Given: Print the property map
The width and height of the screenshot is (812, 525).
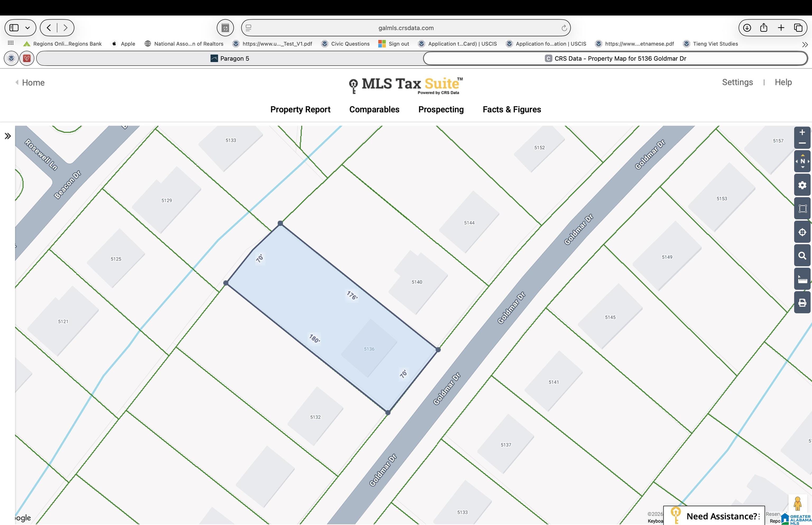Looking at the screenshot, I should [x=802, y=303].
